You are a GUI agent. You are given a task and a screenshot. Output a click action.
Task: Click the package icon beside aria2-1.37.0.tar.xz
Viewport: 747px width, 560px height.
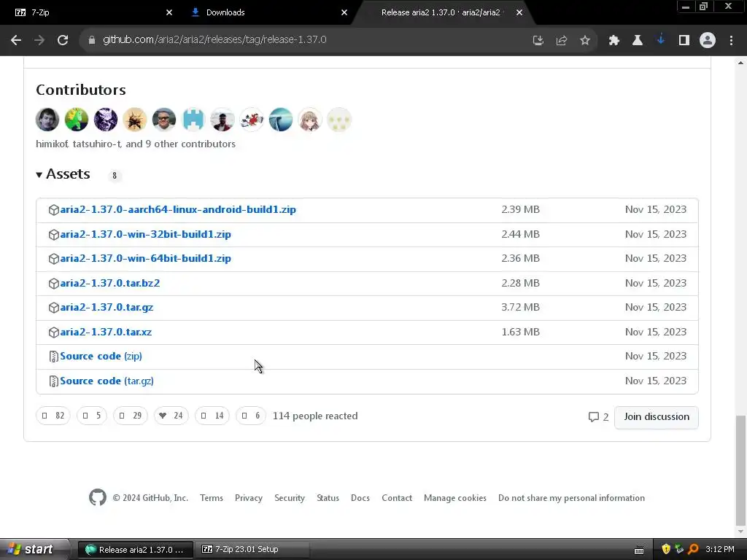coord(54,332)
